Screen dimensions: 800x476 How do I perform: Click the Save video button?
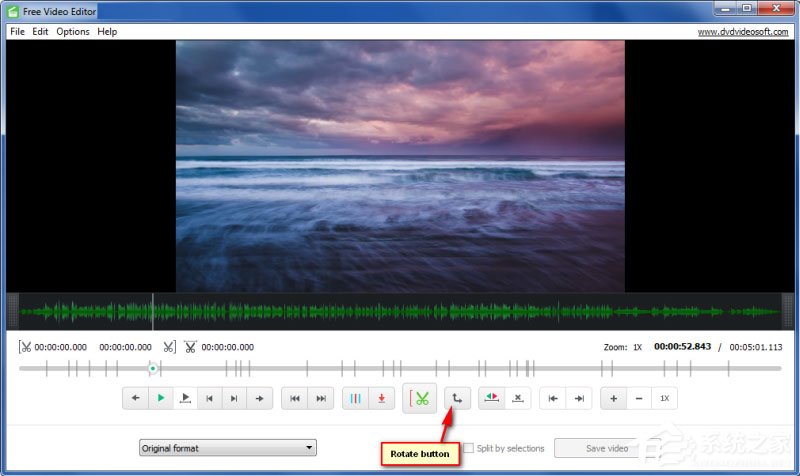click(607, 448)
